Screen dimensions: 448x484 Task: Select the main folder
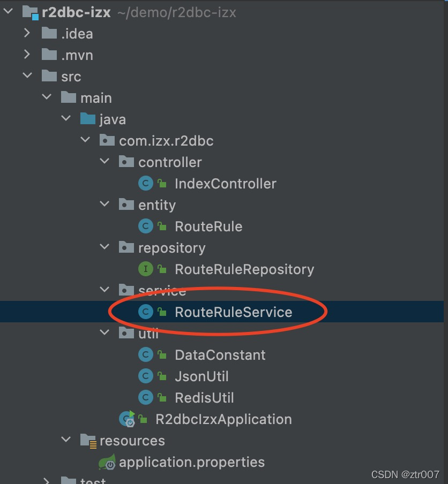coord(96,98)
